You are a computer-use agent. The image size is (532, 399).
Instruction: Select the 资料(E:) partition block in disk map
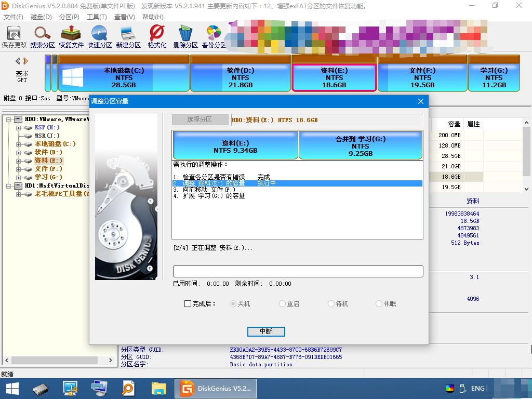coord(334,74)
